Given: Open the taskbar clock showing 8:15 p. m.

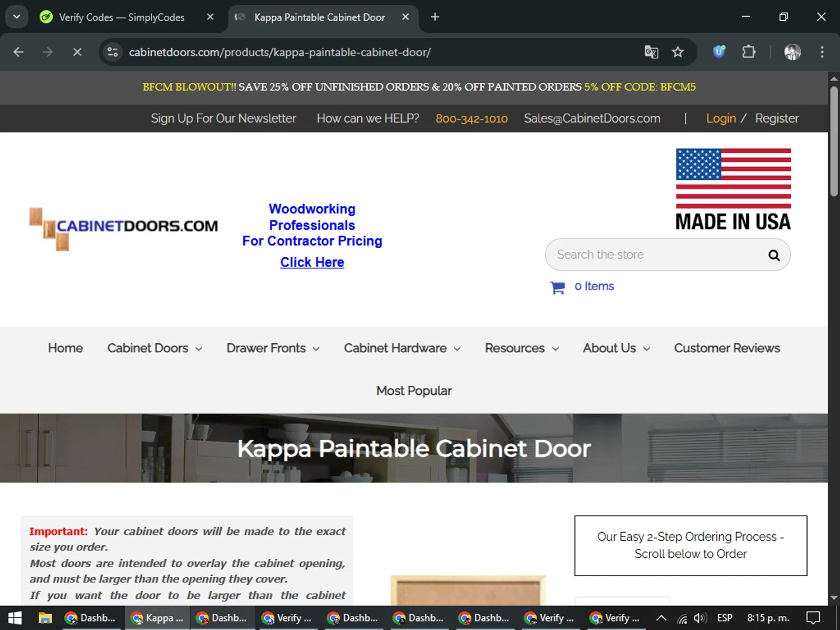Looking at the screenshot, I should (768, 618).
